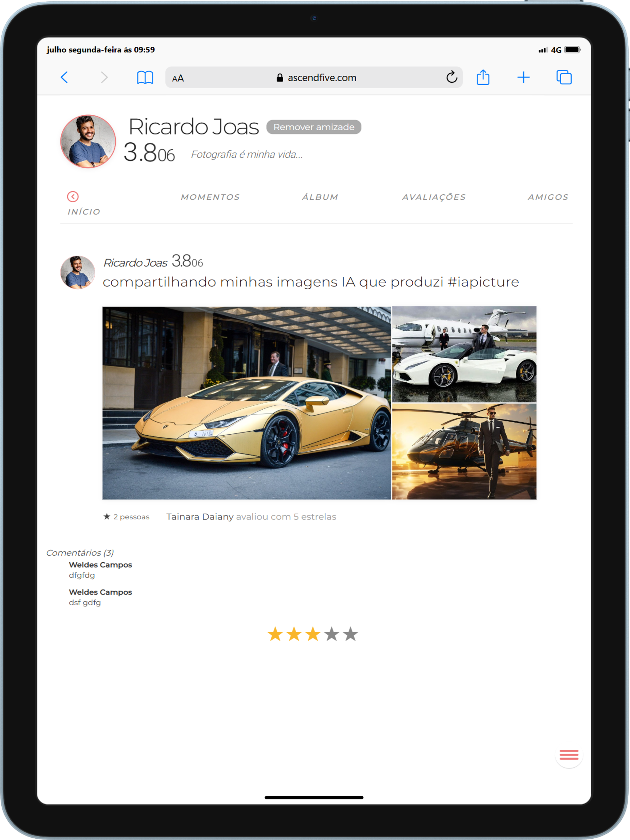
Task: Expand the Comentários (3) section
Action: pos(80,552)
